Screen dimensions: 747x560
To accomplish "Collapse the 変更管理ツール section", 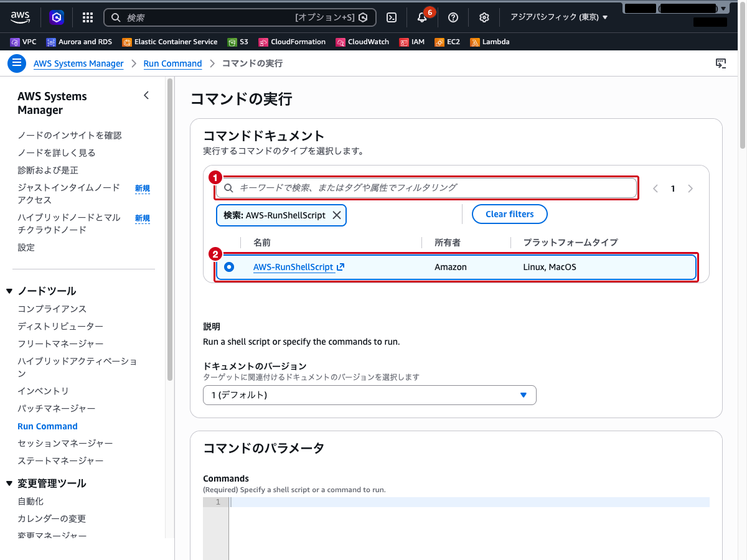I will [x=9, y=483].
